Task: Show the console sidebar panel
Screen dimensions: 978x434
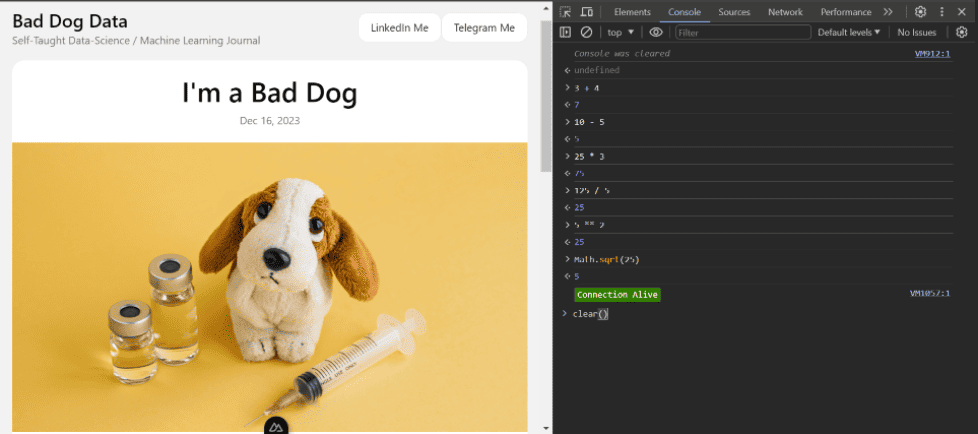Action: 566,32
